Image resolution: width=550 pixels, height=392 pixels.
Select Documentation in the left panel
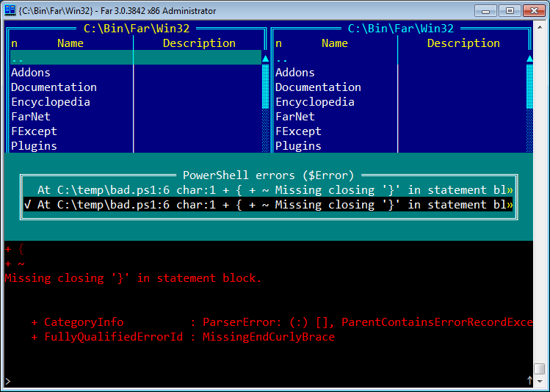54,87
